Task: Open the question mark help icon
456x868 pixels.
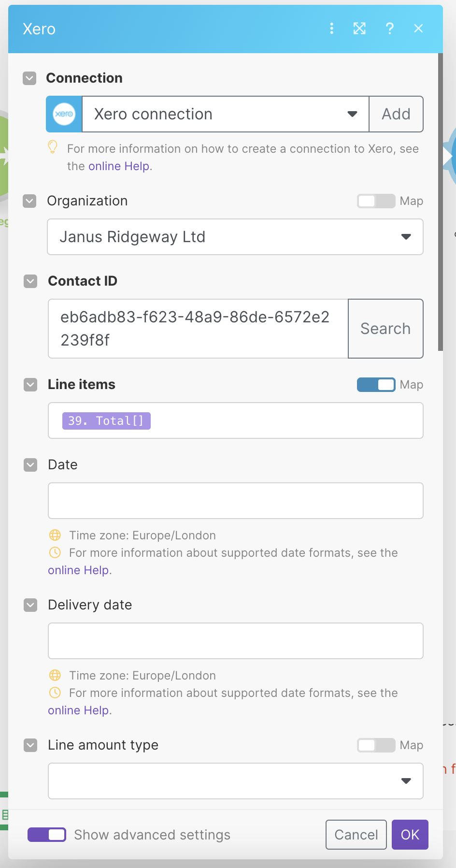Action: pyautogui.click(x=389, y=29)
